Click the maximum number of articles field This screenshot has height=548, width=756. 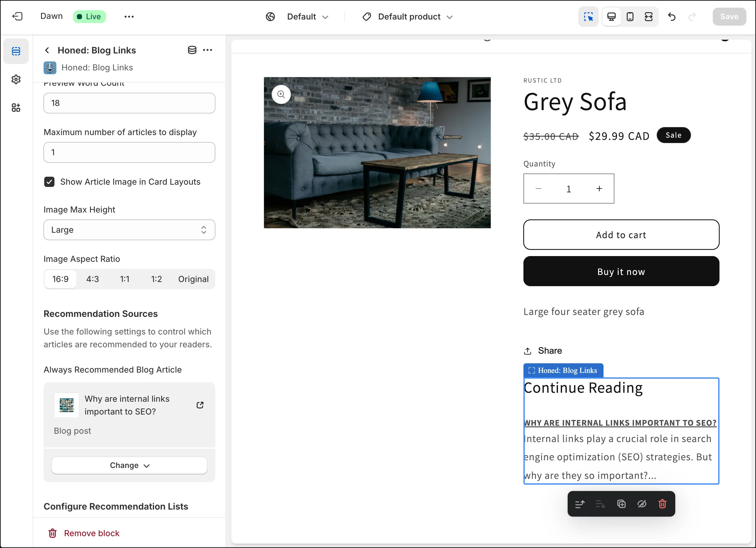tap(129, 152)
